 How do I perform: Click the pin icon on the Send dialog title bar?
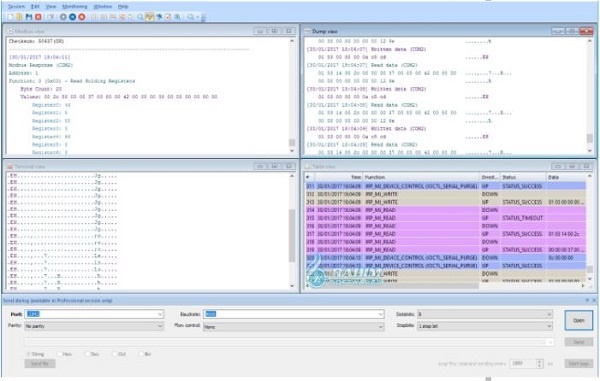tap(587, 300)
